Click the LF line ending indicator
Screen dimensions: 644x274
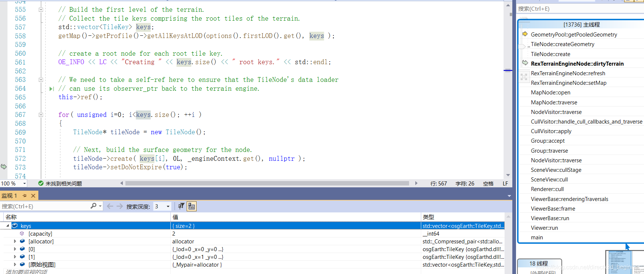coord(505,183)
